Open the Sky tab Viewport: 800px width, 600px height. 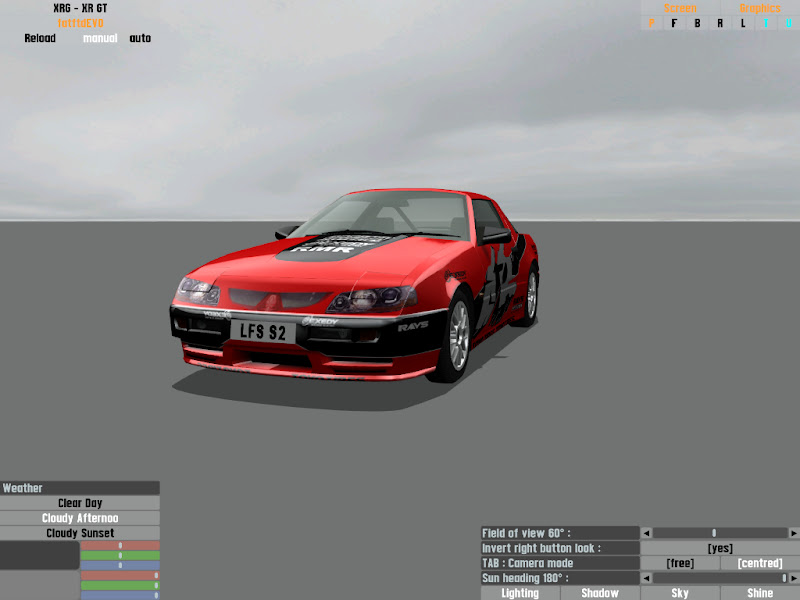[x=680, y=593]
